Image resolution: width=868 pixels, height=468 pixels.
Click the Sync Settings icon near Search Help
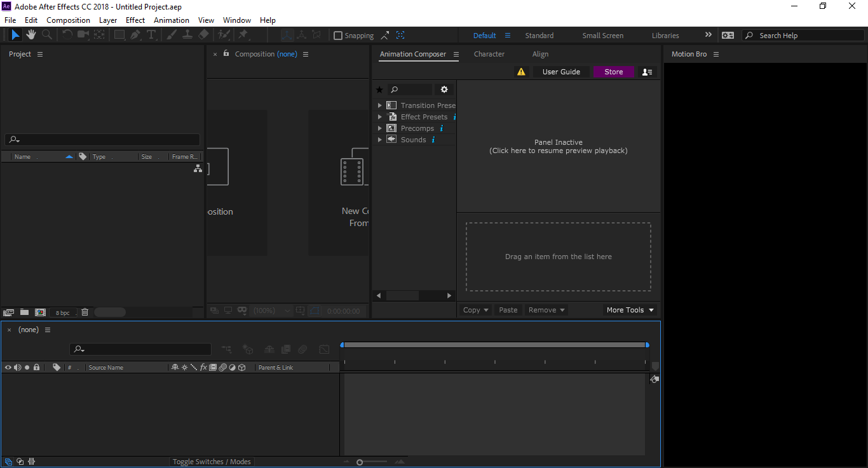tap(728, 36)
